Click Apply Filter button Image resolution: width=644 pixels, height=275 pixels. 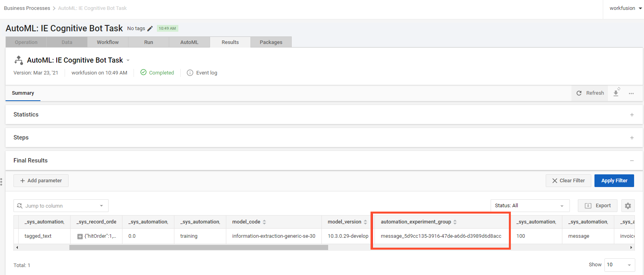pyautogui.click(x=614, y=181)
